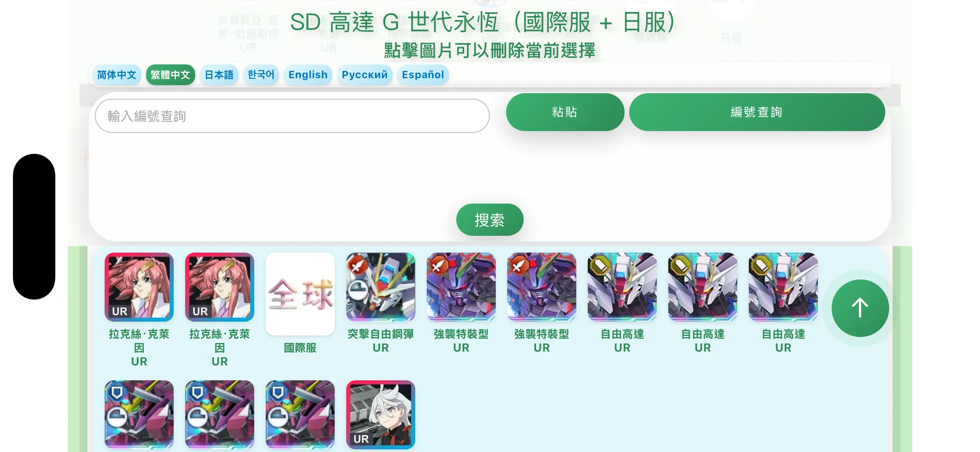The image size is (980, 452).
Task: Click the white-haired UR character portrait
Action: click(x=380, y=414)
